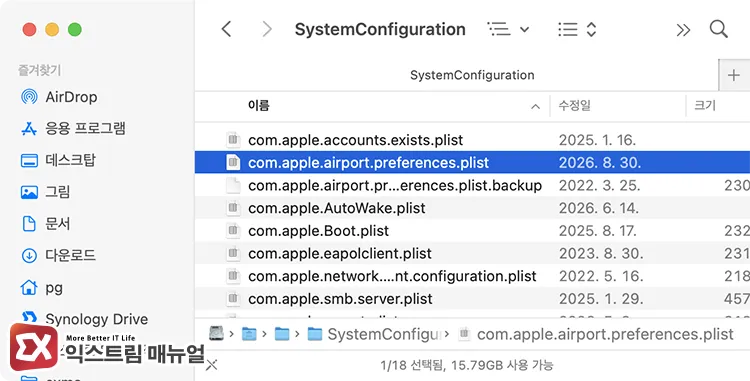Open Finder search magnifier

tap(718, 29)
